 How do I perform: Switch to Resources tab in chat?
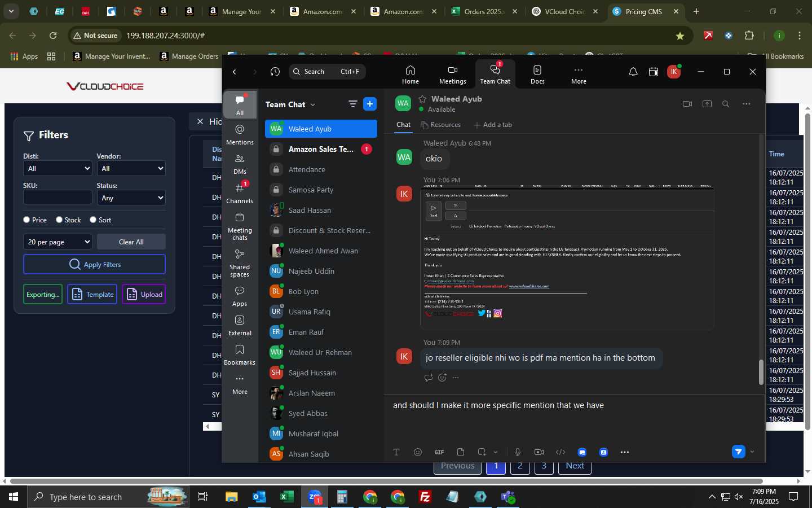pos(441,125)
